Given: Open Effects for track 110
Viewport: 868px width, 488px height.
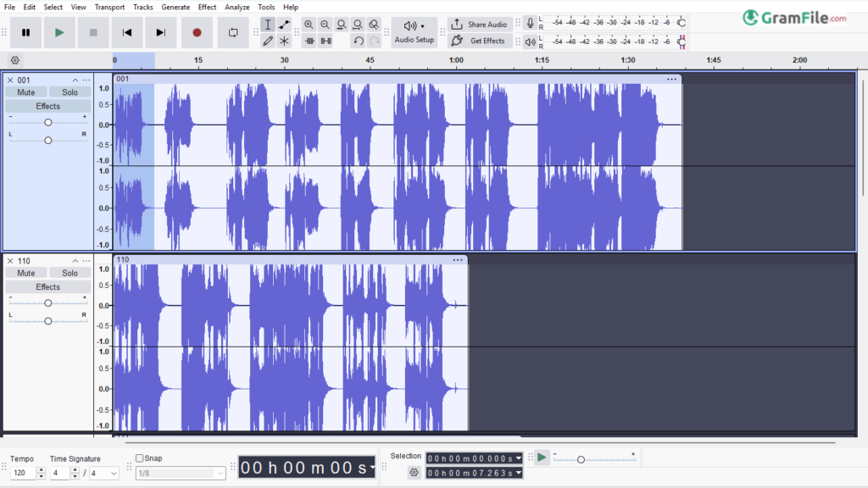Looking at the screenshot, I should [x=47, y=287].
